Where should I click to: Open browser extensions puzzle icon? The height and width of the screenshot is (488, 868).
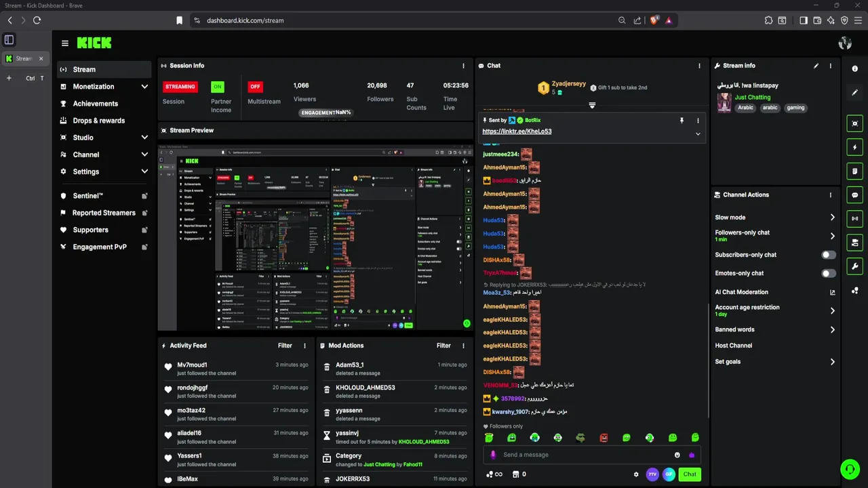point(768,20)
